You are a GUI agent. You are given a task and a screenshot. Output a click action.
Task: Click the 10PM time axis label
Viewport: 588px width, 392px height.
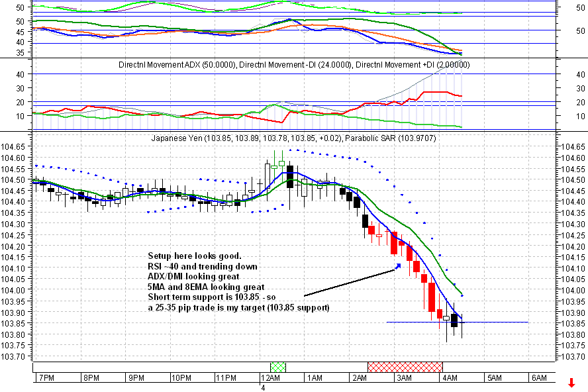pos(181,377)
